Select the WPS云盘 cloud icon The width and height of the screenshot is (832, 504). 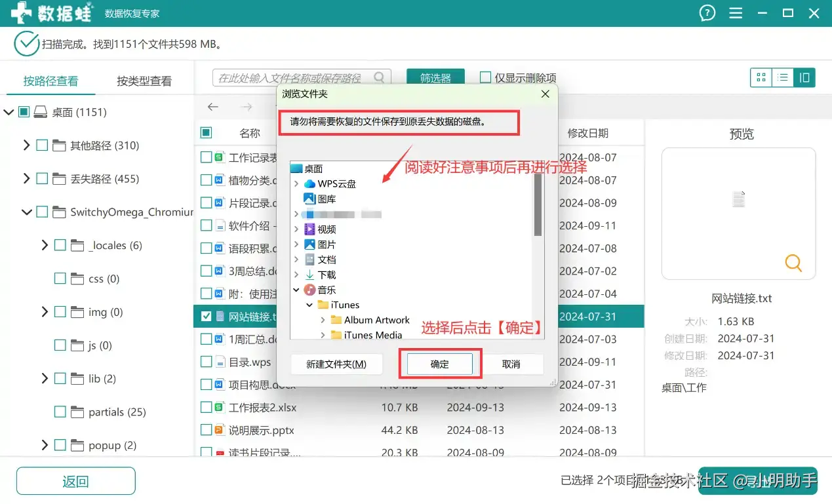point(309,184)
